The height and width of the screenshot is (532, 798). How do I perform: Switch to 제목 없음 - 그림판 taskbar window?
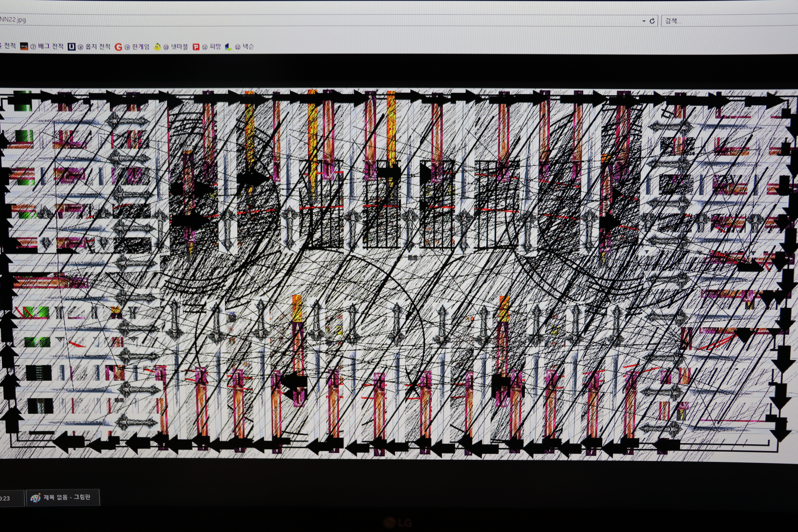click(x=66, y=497)
